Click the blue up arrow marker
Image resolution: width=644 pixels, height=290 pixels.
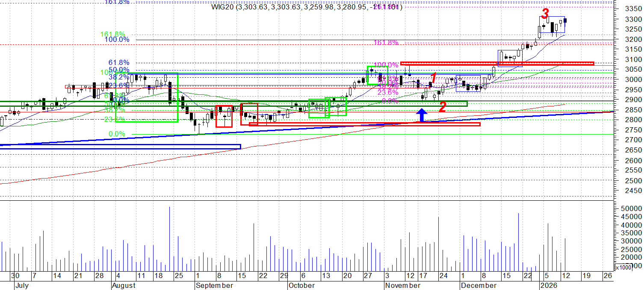coord(422,115)
